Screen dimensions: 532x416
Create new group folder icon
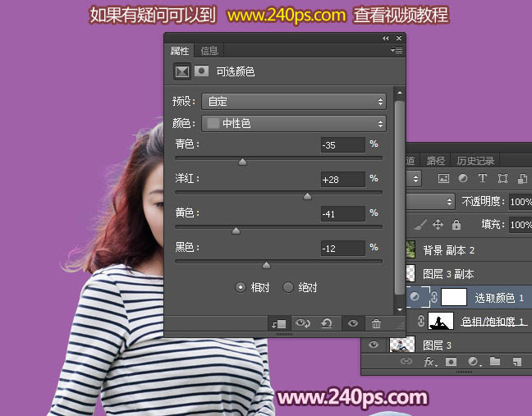[x=495, y=361]
